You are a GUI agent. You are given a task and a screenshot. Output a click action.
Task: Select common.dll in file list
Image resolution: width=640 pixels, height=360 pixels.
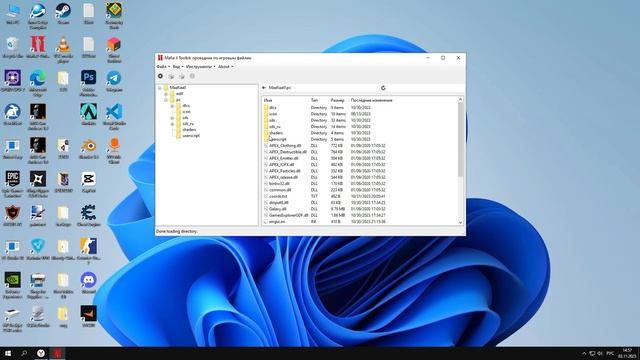tap(280, 190)
